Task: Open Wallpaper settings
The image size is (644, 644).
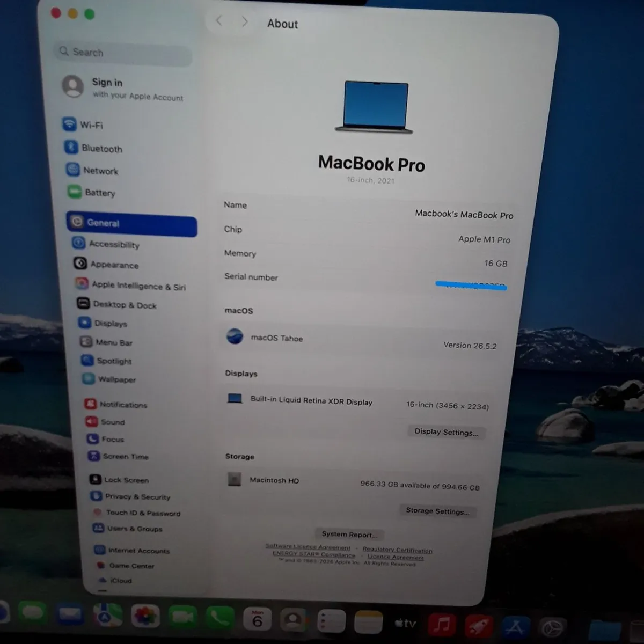Action: pos(109,379)
